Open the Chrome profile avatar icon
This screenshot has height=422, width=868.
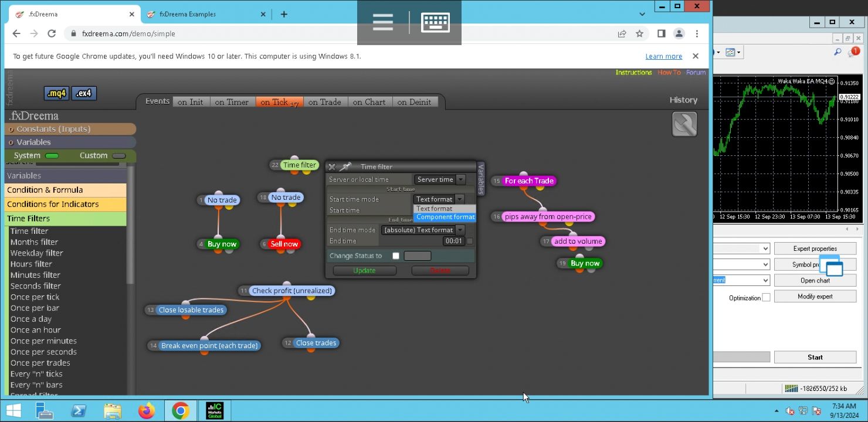point(679,33)
